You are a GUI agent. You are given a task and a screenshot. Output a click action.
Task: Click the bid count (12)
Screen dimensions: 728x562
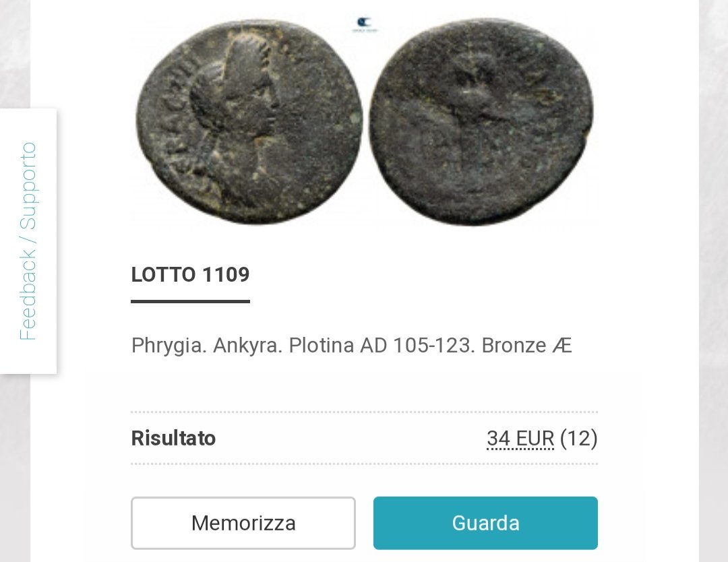pyautogui.click(x=578, y=439)
